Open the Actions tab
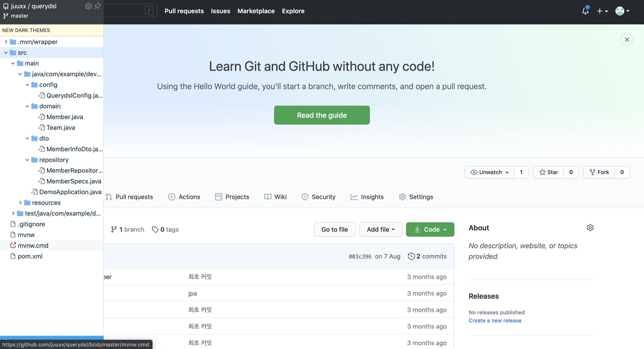This screenshot has width=644, height=349. pos(184,197)
